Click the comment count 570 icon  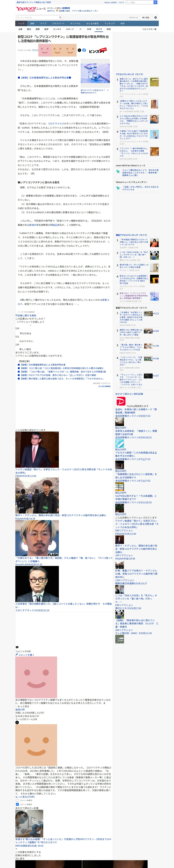point(35,50)
